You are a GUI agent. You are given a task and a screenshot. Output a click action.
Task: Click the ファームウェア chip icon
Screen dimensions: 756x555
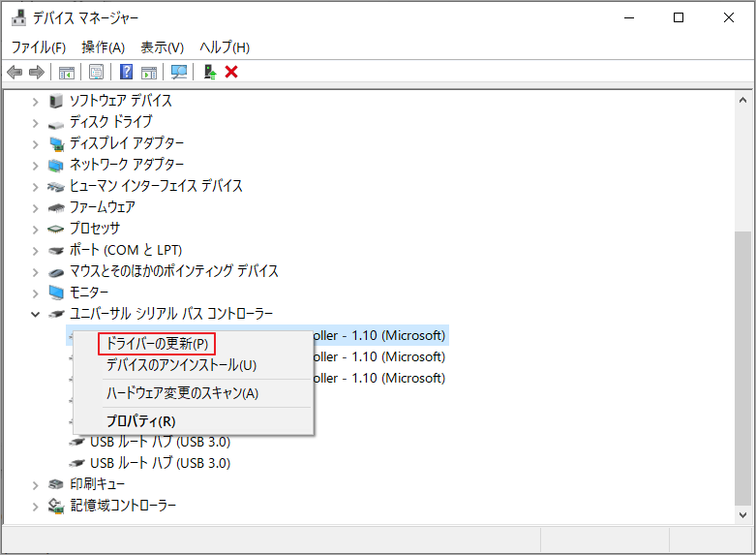[56, 208]
